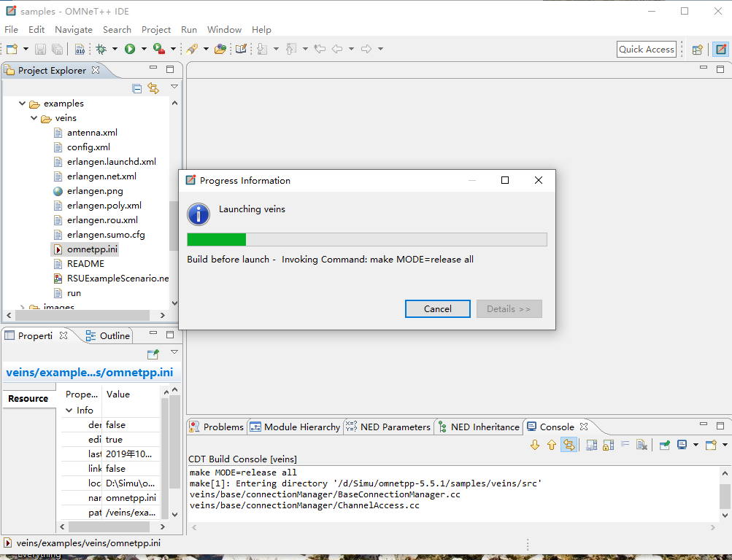
Task: Click the New wizard toolbar icon
Action: [12, 49]
